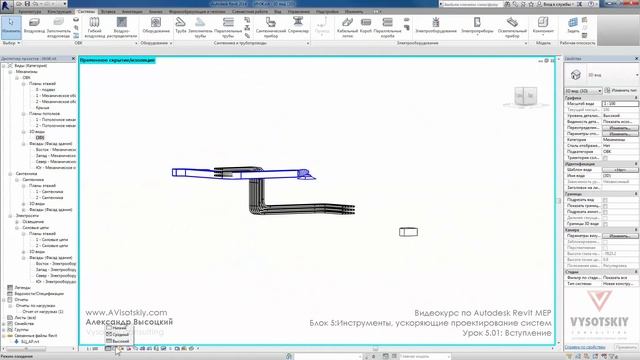Screen dimensions: 640x360
Task: Click the Задать work plane tool
Action: pos(573,25)
